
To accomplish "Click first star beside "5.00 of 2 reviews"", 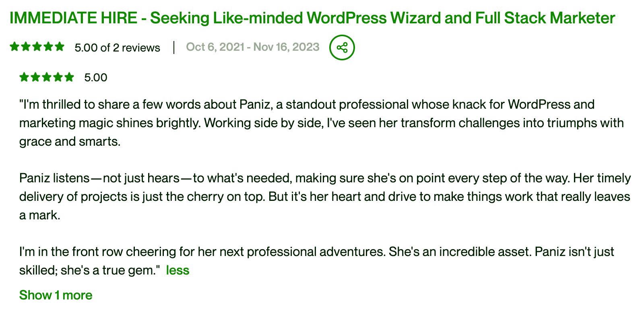I will 14,47.
